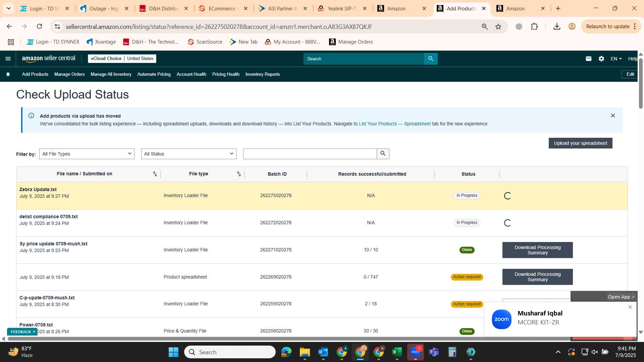Open Pricing Health menu item
This screenshot has width=644, height=362.
click(x=226, y=74)
